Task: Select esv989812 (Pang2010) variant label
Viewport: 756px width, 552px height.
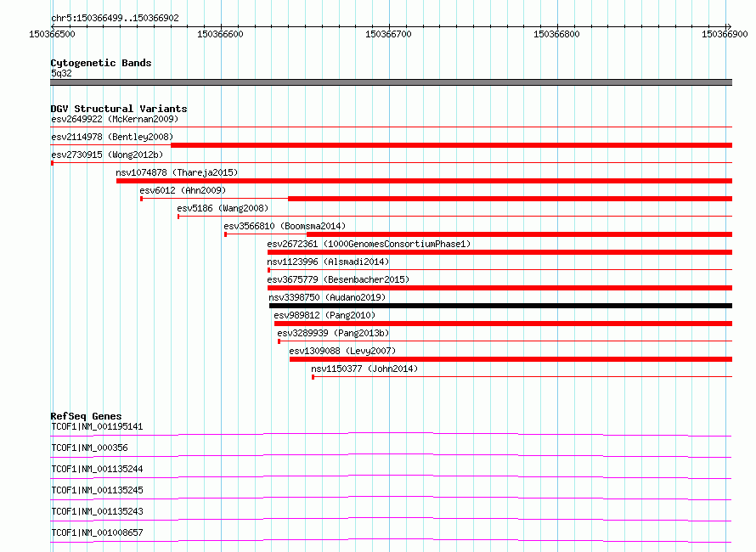Action: click(x=324, y=315)
